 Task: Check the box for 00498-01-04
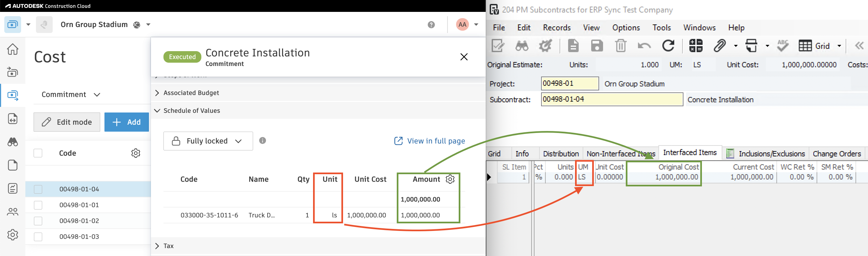pos(38,189)
